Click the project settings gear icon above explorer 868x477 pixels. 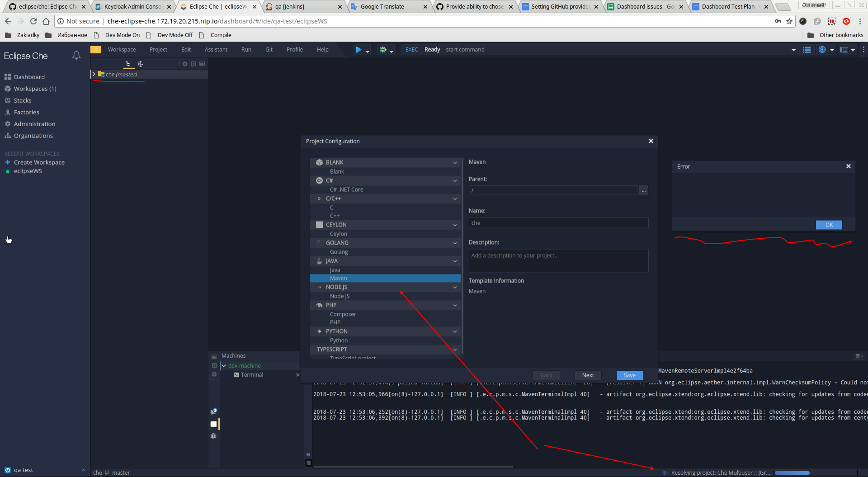[x=185, y=64]
